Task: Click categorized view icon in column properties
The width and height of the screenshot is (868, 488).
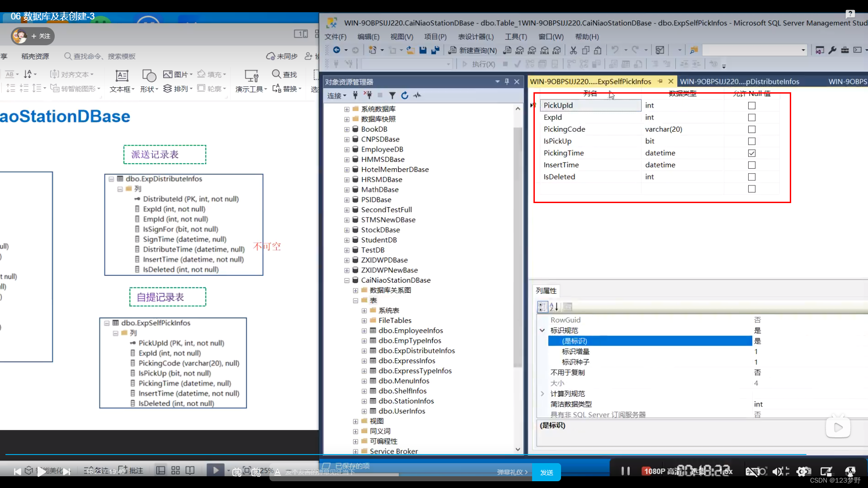Action: (x=542, y=307)
